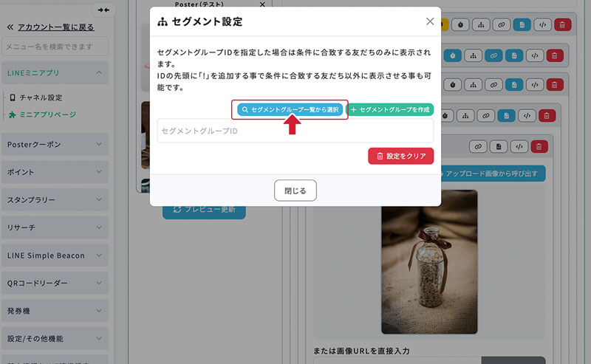The height and width of the screenshot is (364, 591).
Task: Click the timer icon in the topmost toolbar row
Action: (x=460, y=24)
